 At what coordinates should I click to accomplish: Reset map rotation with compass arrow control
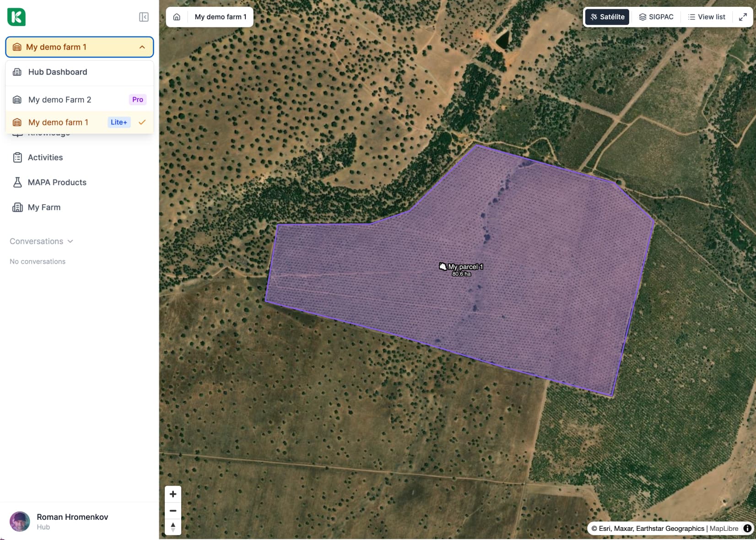pyautogui.click(x=173, y=527)
